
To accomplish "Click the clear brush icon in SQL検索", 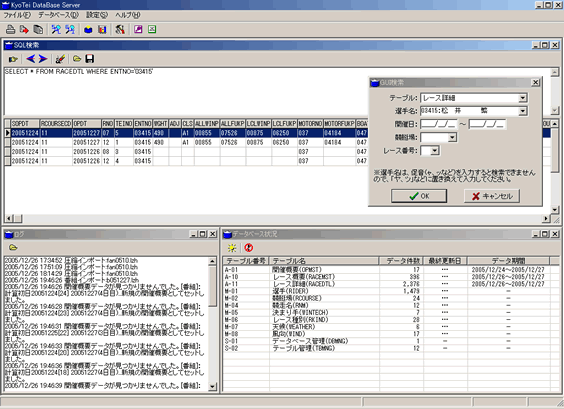I will (x=60, y=59).
